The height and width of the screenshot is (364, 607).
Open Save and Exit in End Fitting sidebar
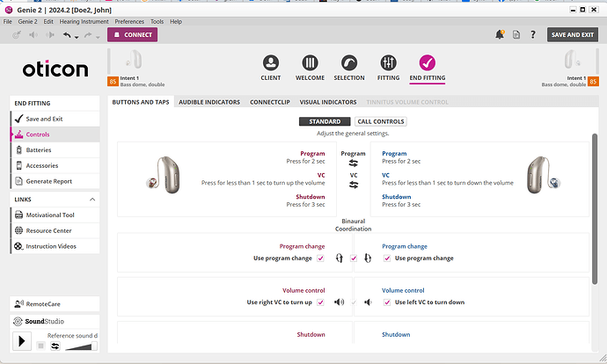pos(55,119)
